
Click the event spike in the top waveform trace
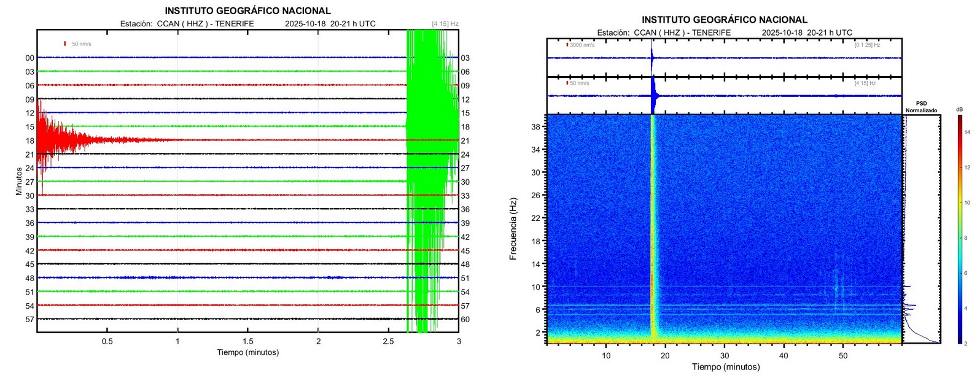click(652, 58)
